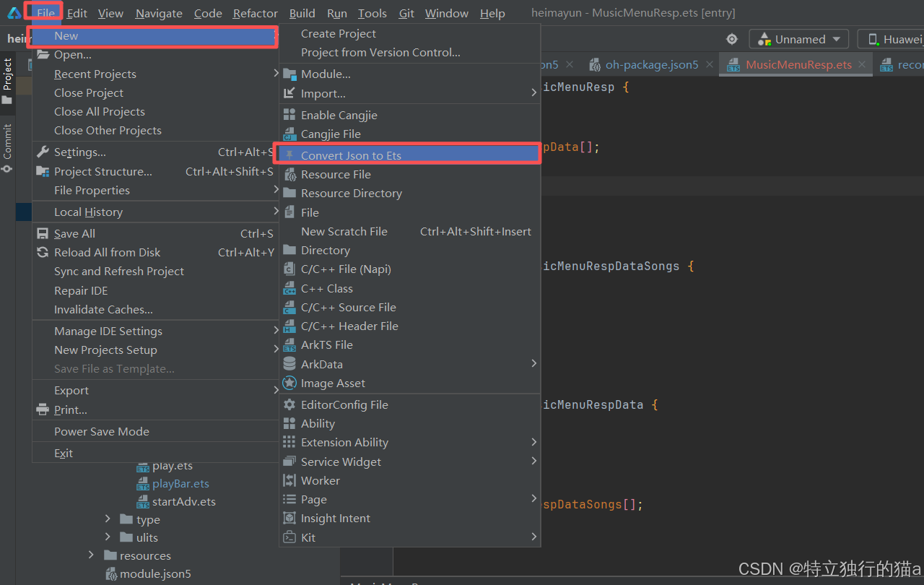
Task: Expand the resources folder in tree
Action: [x=91, y=555]
